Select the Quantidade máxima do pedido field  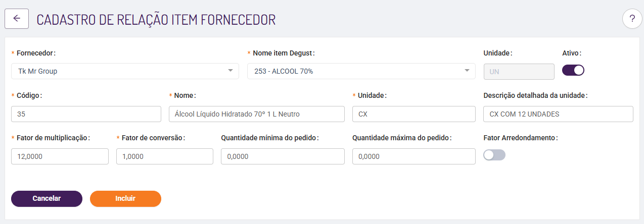(413, 156)
